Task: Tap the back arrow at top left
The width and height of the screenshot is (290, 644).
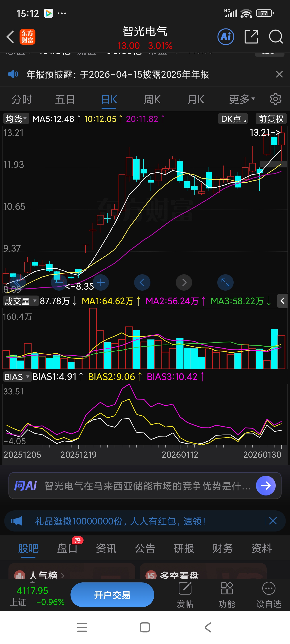Action: [10, 37]
